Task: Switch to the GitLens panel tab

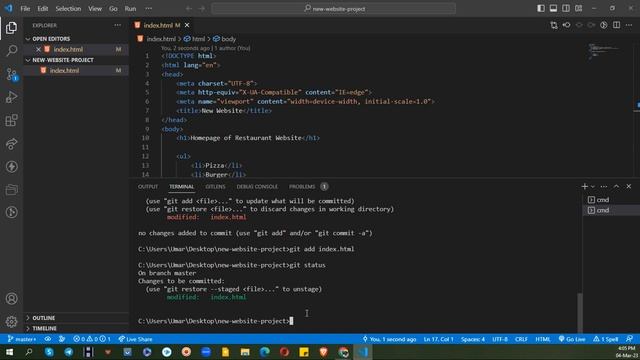Action: pos(216,187)
